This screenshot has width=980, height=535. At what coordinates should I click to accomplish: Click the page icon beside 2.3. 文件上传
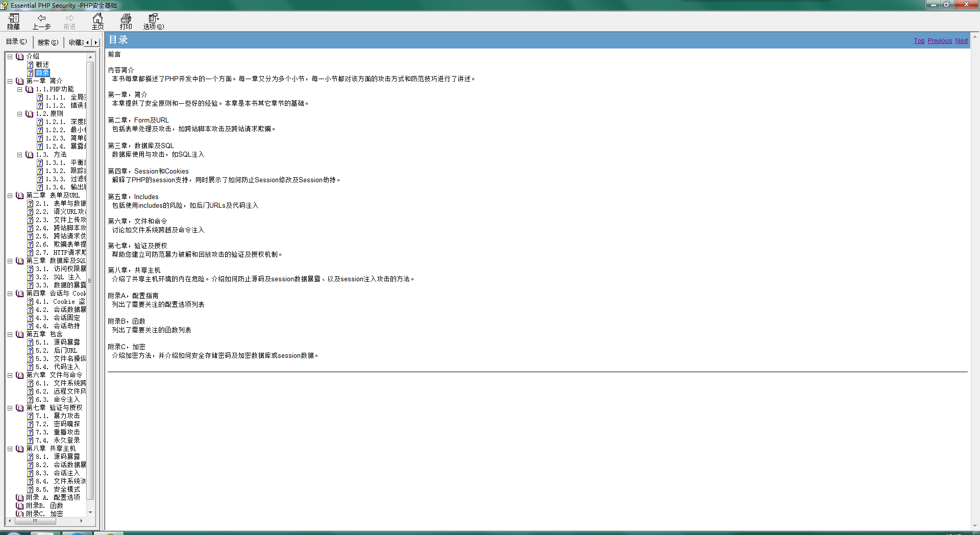point(30,220)
